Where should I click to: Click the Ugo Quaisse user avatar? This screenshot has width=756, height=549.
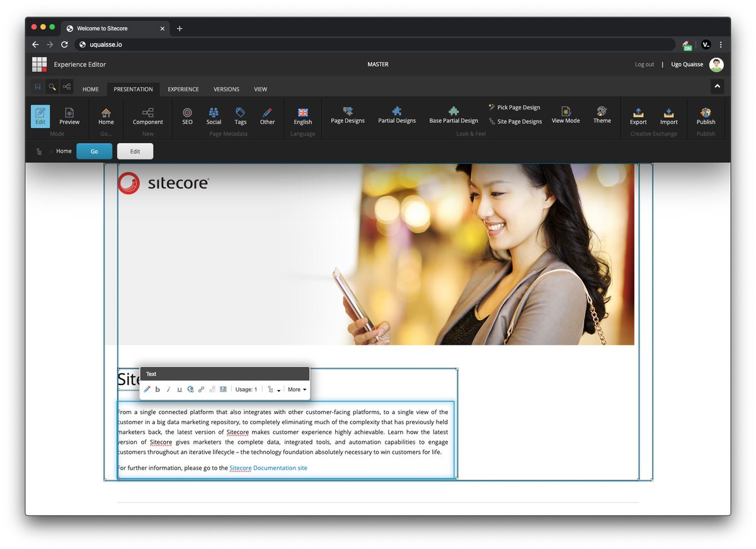coord(716,64)
